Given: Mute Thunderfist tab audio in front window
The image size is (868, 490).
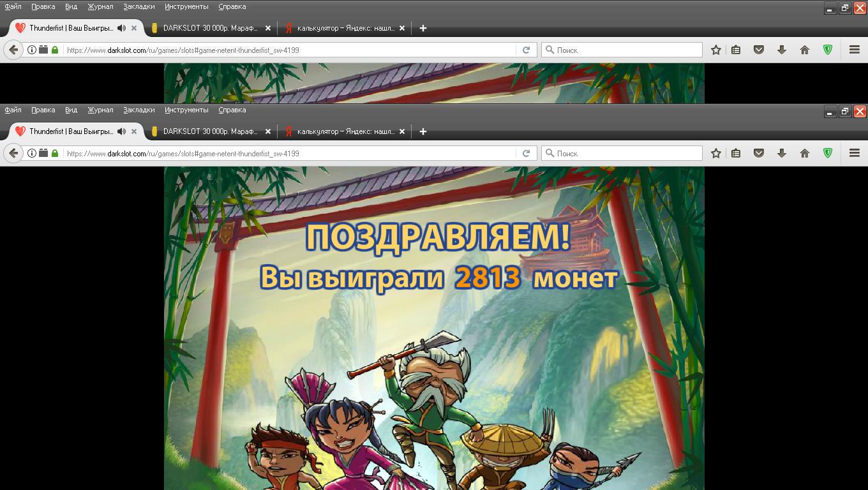Looking at the screenshot, I should point(121,131).
